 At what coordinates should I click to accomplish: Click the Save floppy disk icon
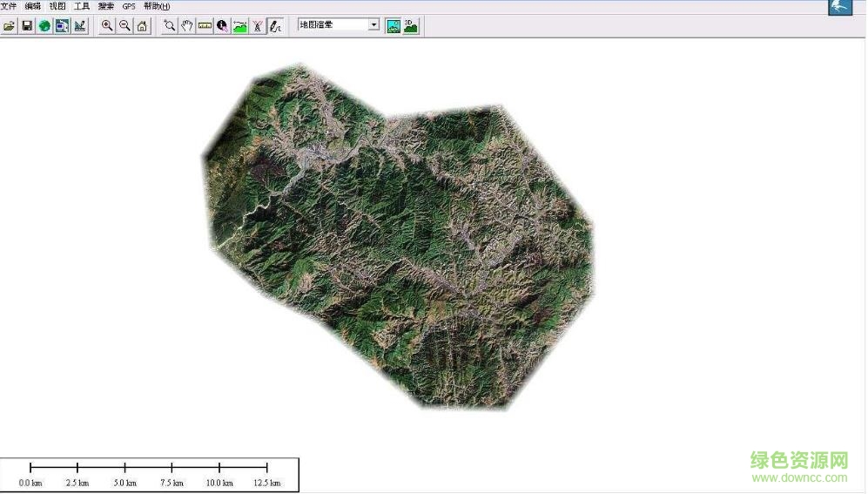click(x=27, y=25)
